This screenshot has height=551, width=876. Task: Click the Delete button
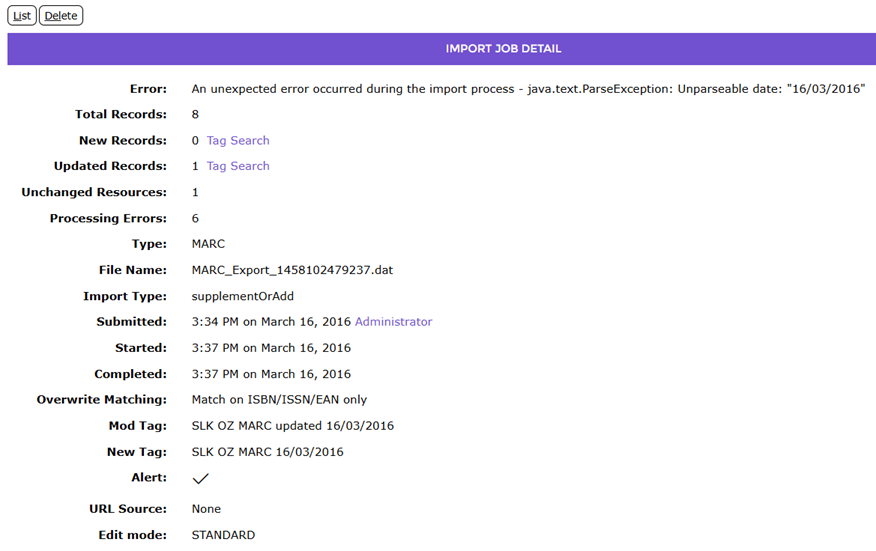point(61,16)
